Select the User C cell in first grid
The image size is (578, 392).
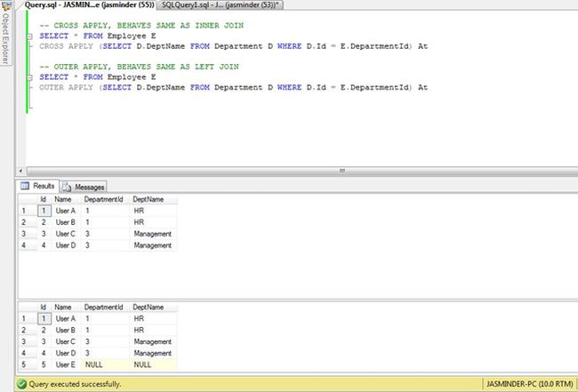pos(66,234)
